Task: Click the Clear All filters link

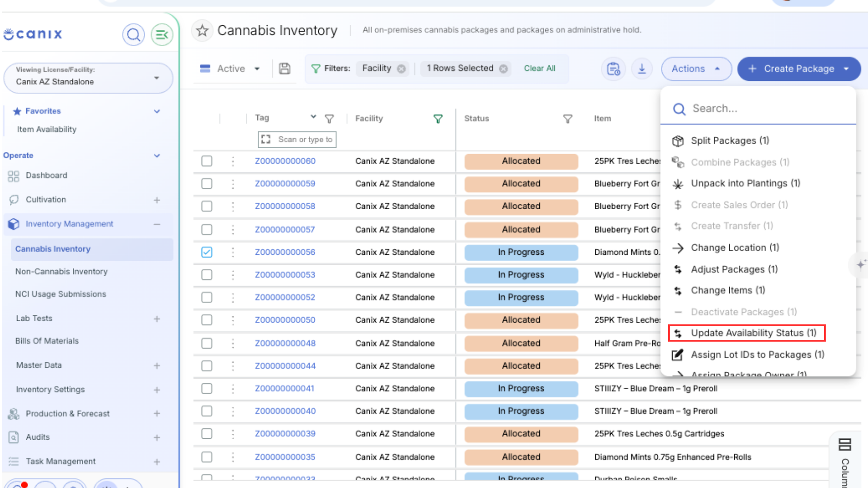Action: pyautogui.click(x=539, y=69)
